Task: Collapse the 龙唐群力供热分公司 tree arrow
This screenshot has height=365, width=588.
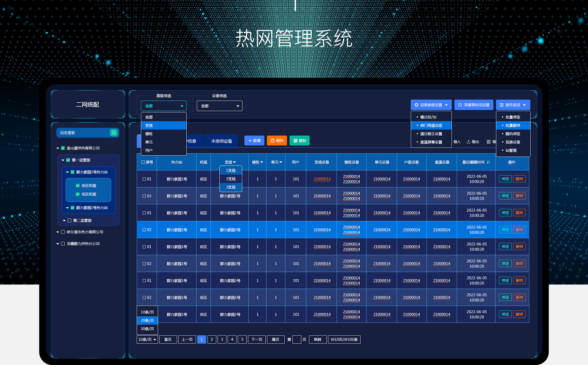Action: (x=58, y=244)
